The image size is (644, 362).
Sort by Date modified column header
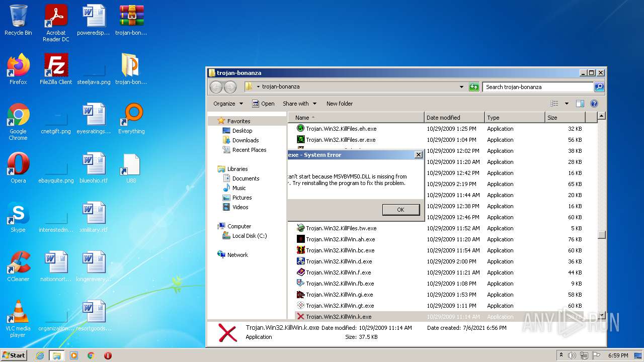tap(454, 118)
